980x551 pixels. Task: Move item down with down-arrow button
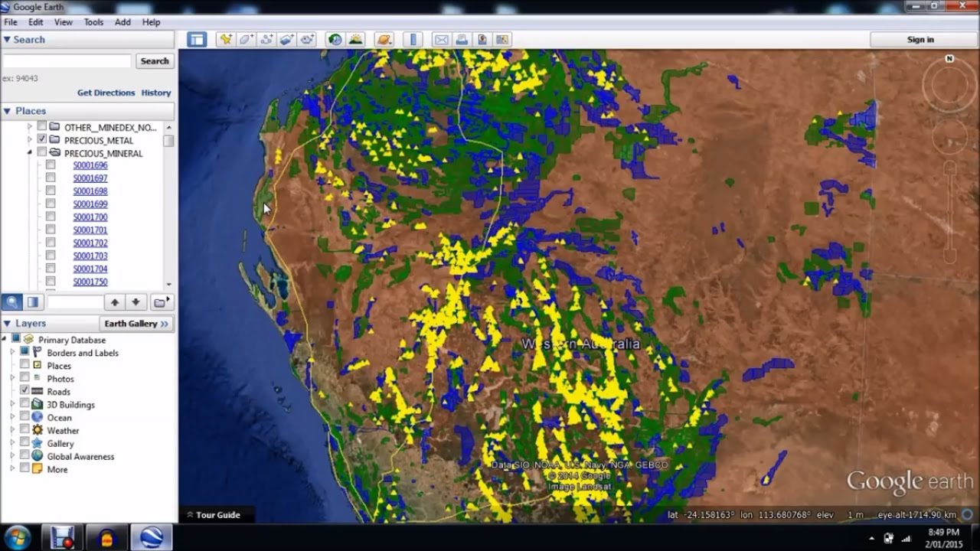click(136, 302)
